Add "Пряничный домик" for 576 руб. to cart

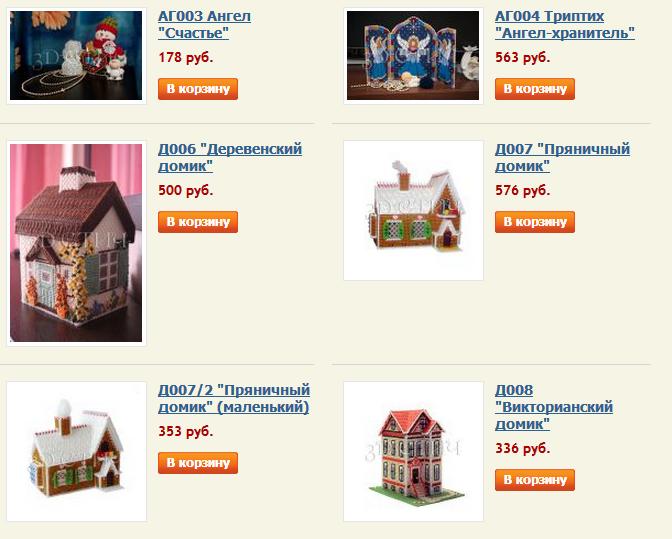click(534, 222)
